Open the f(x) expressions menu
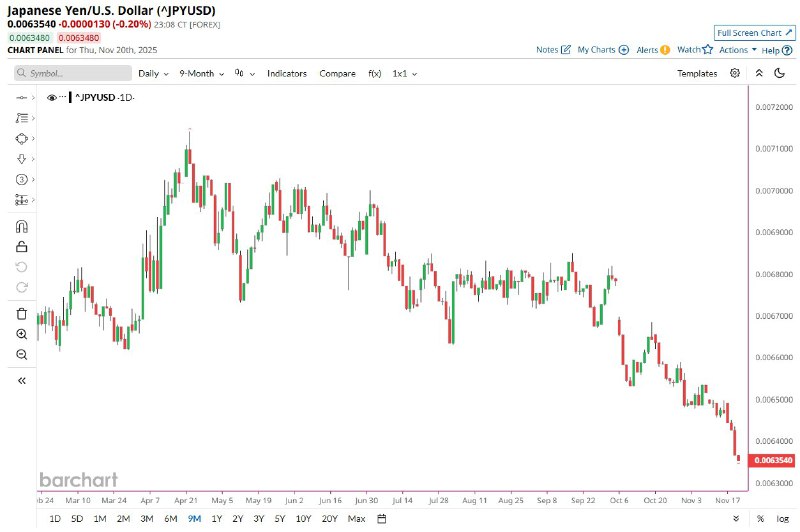 [x=374, y=73]
